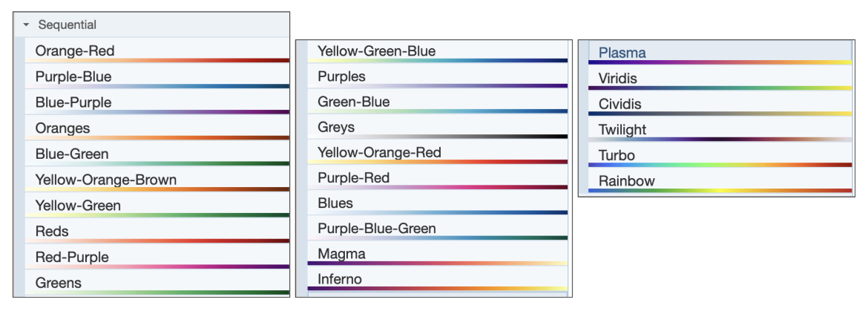Viewport: 868px width, 311px height.
Task: Choose the Cividis color scheme
Action: point(619,105)
